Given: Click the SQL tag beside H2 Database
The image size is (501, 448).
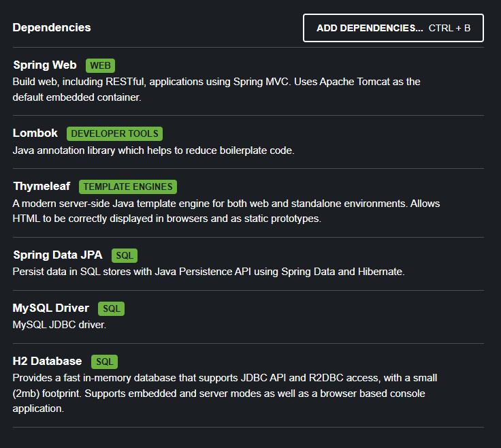Looking at the screenshot, I should 104,362.
